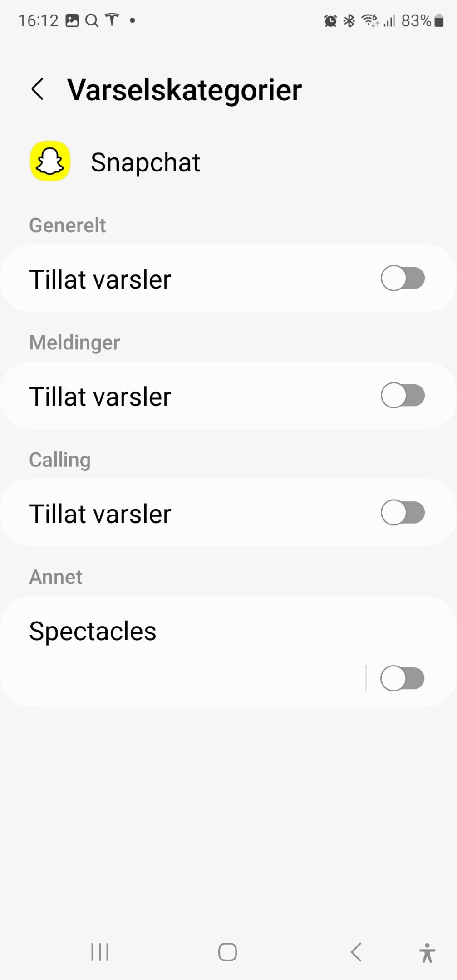Tap the Bluetooth status bar icon
Viewport: 457px width, 980px height.
click(x=349, y=21)
